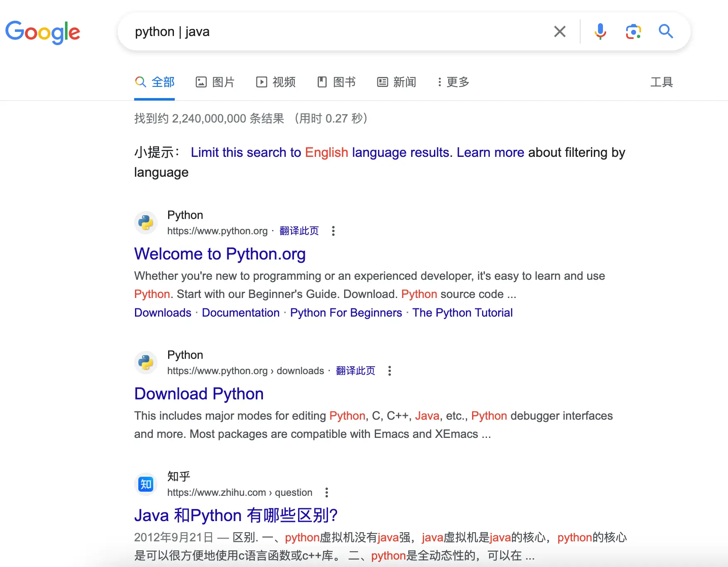Open Google Lens image search icon

point(632,31)
